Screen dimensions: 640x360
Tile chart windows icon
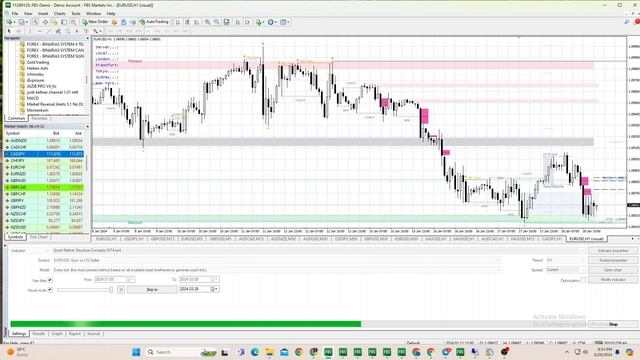[x=227, y=22]
